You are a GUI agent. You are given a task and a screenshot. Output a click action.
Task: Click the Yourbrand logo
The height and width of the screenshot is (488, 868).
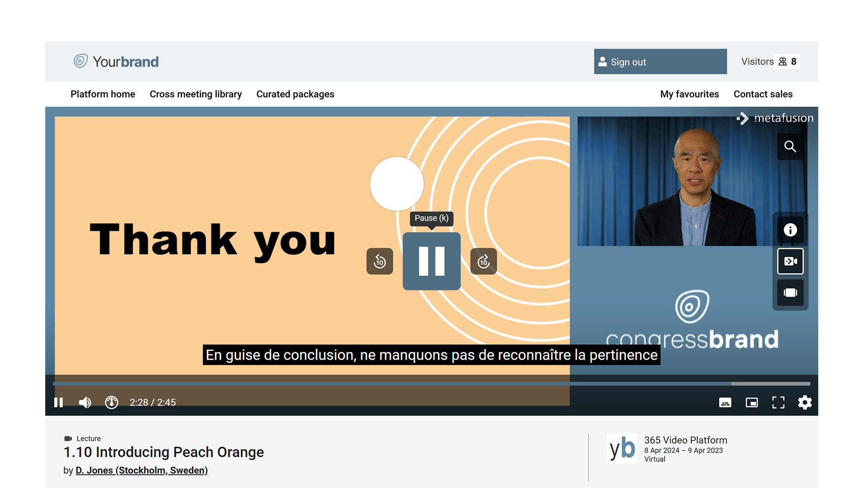click(x=117, y=61)
